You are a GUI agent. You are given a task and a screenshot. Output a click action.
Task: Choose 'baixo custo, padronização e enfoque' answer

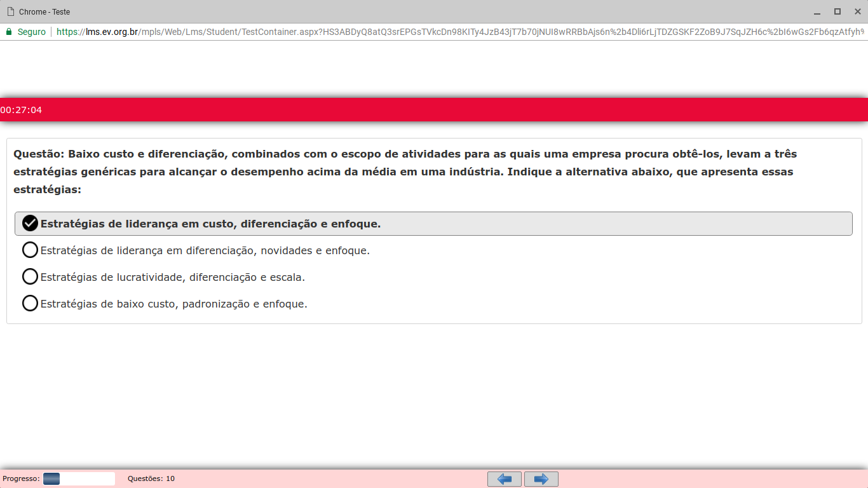pos(165,304)
